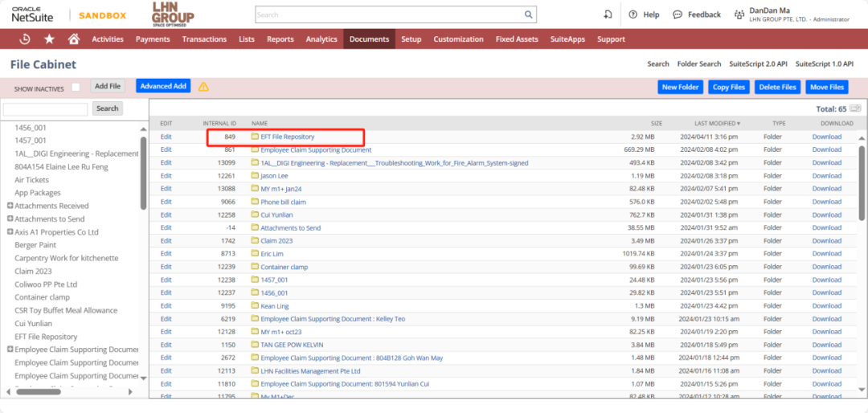Screen dimensions: 868x413
Task: Go to the Home house icon
Action: [x=73, y=39]
